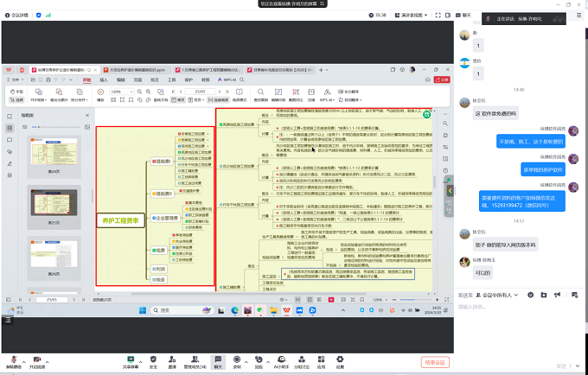Open the 插入 ribbon tab
588x375 pixels.
104,79
